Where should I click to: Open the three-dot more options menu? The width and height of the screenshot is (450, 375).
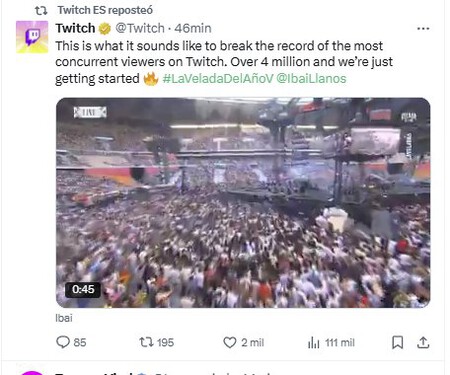[423, 29]
